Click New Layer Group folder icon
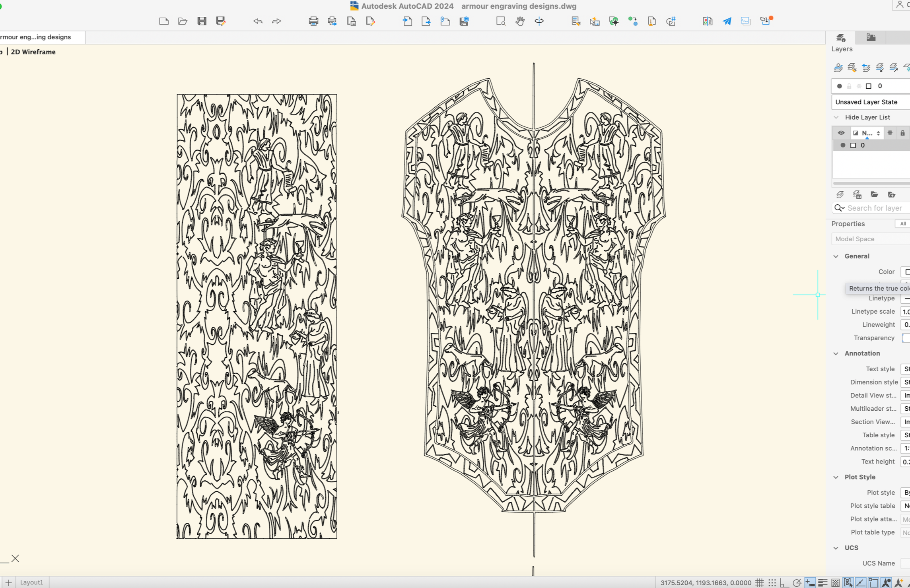 tap(874, 195)
